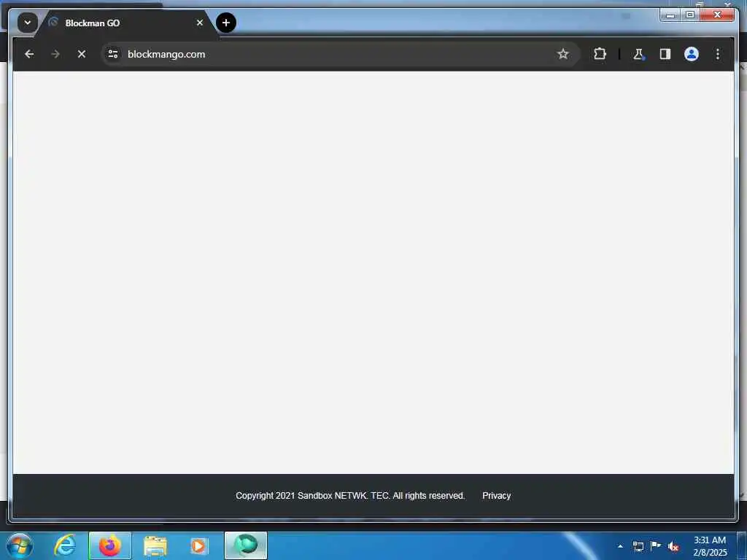Screen dimensions: 747x560
Task: Open a new tab
Action: click(x=226, y=23)
